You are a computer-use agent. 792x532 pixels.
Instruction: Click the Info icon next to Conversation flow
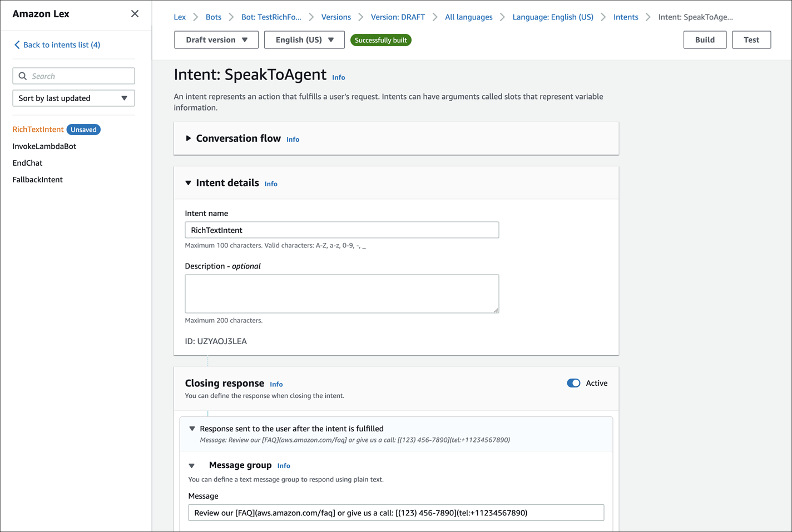[x=293, y=139]
